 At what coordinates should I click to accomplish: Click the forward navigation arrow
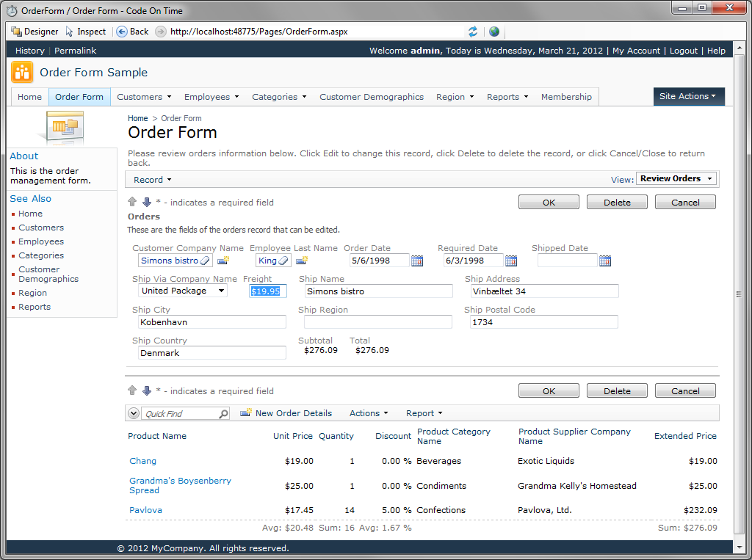click(x=161, y=32)
